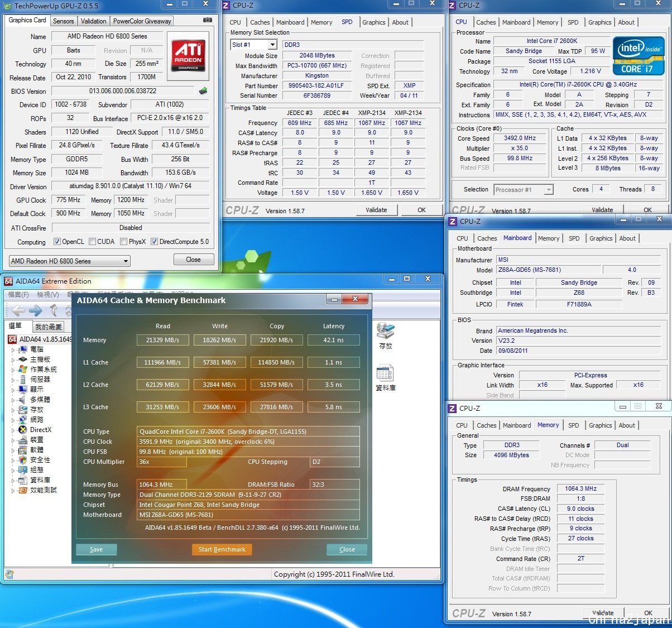Switch to the GPU-Z Sensors tab

point(64,21)
